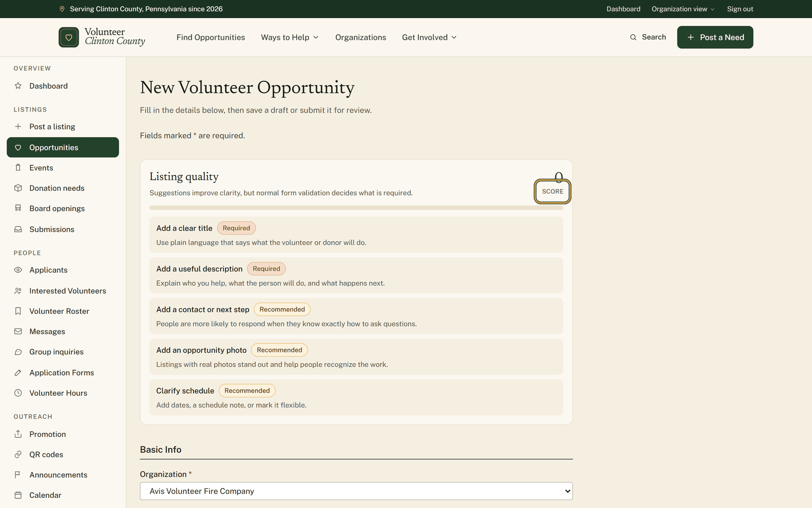Open the Organization view dropdown in the top bar
812x508 pixels.
pos(683,9)
